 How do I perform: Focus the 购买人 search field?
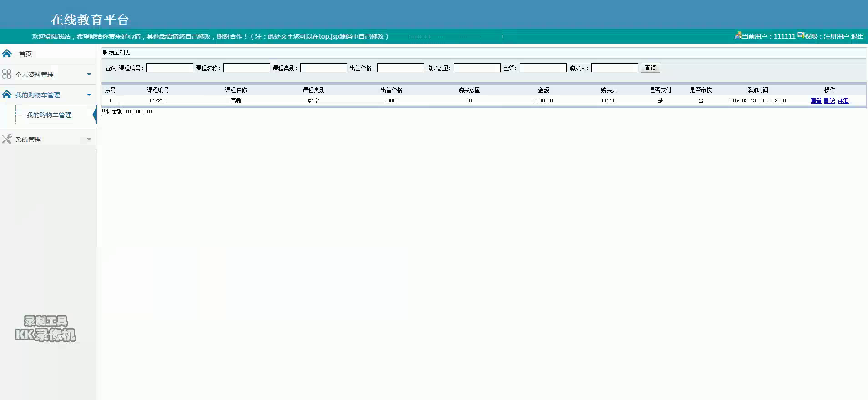[x=615, y=68]
